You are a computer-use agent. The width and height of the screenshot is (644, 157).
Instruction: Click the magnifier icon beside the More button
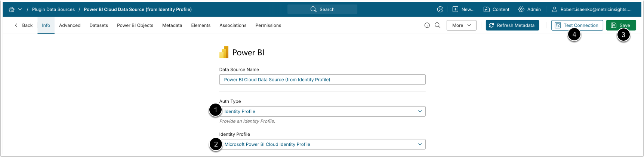click(x=437, y=25)
